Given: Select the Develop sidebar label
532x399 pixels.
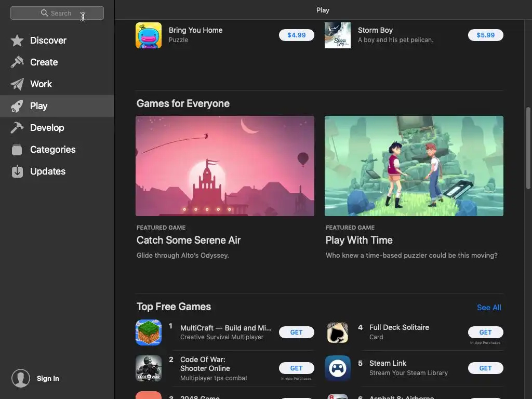Looking at the screenshot, I should point(47,128).
